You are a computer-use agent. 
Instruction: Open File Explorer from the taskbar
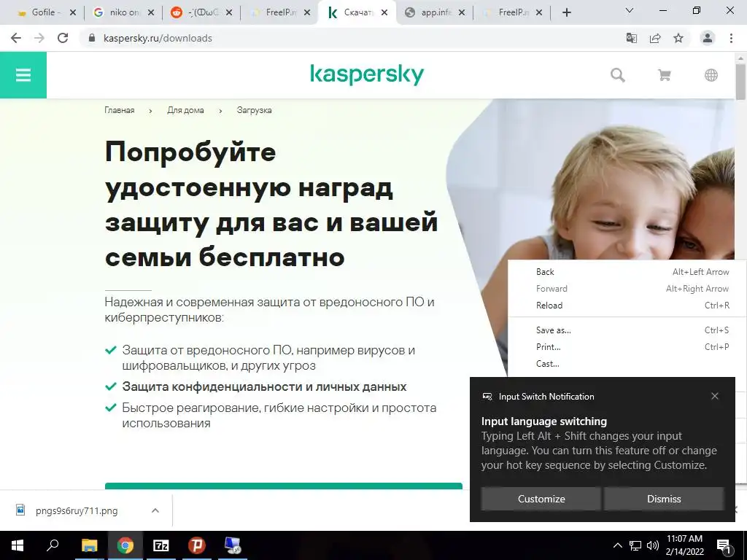(x=89, y=545)
